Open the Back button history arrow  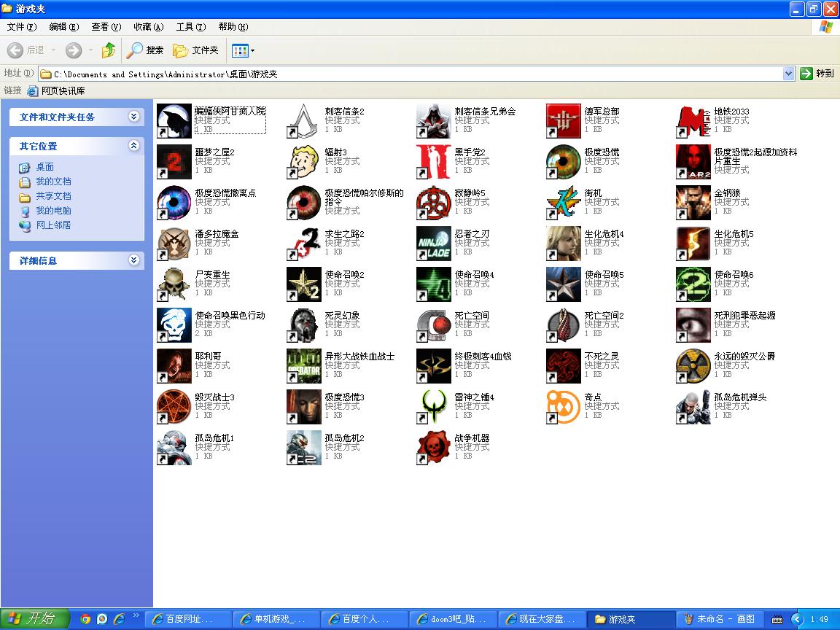53,50
